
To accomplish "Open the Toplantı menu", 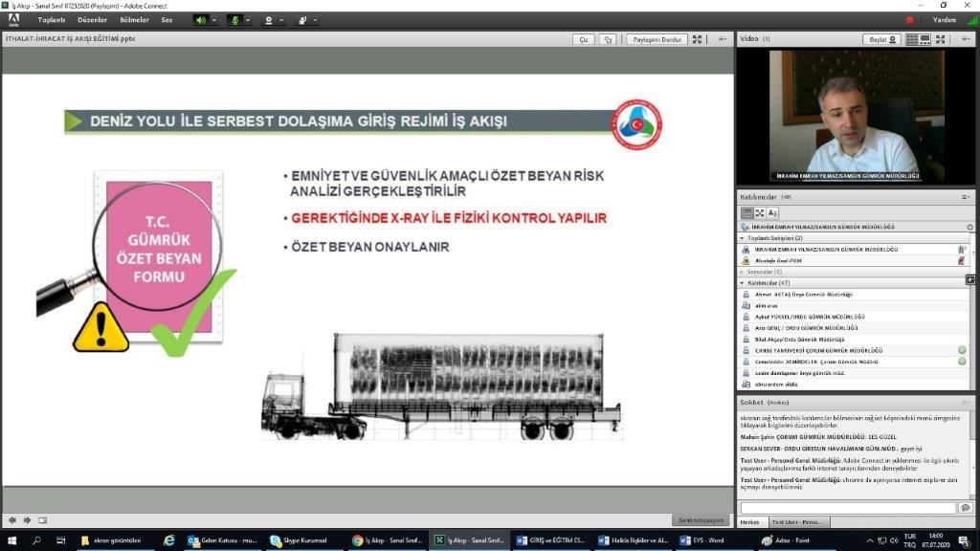I will pyautogui.click(x=52, y=19).
